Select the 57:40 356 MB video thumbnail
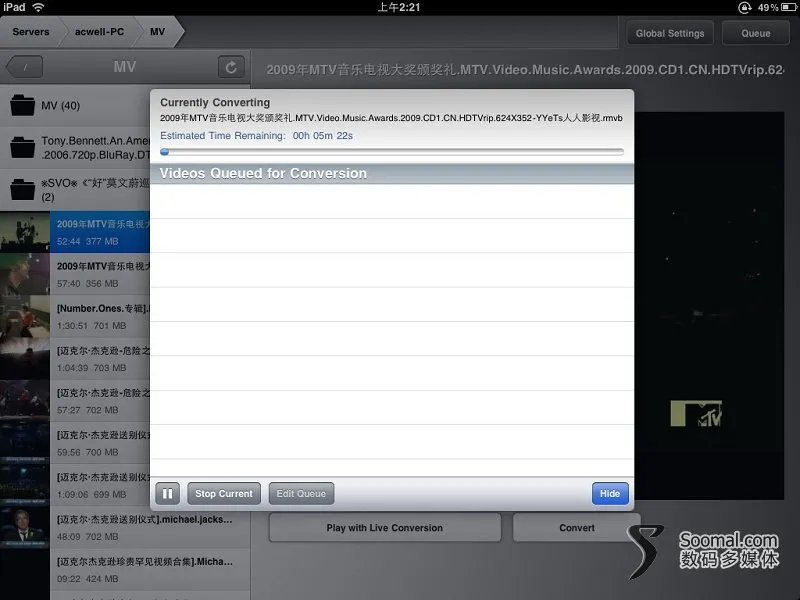The height and width of the screenshot is (600, 800). [25, 274]
